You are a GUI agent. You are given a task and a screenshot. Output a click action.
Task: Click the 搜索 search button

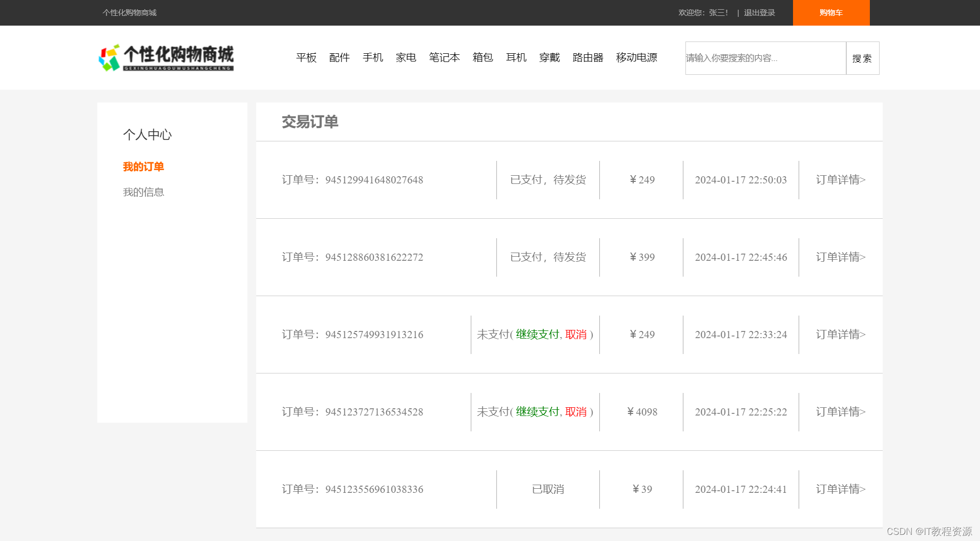pyautogui.click(x=863, y=58)
